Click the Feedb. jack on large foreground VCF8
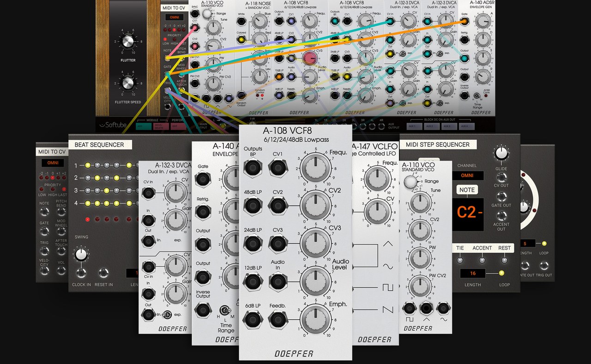591x364 pixels. [x=278, y=318]
